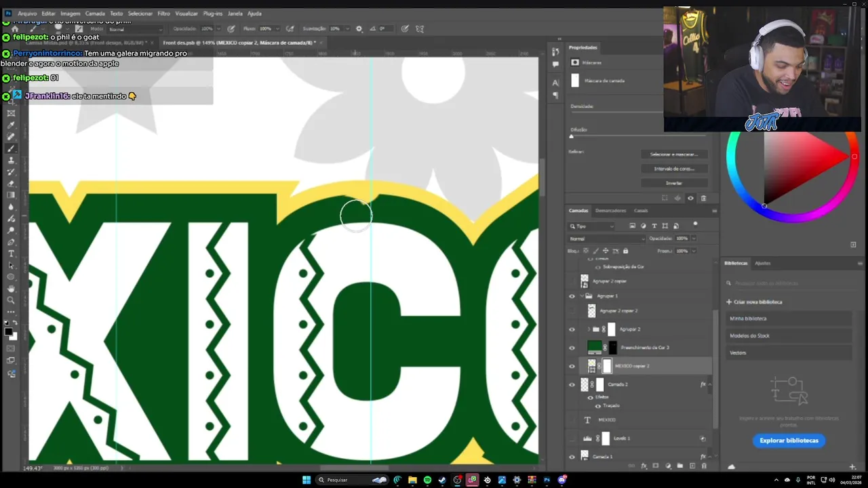Click the foreground color swatch in toolbar
The height and width of the screenshot is (488, 868).
click(x=8, y=331)
